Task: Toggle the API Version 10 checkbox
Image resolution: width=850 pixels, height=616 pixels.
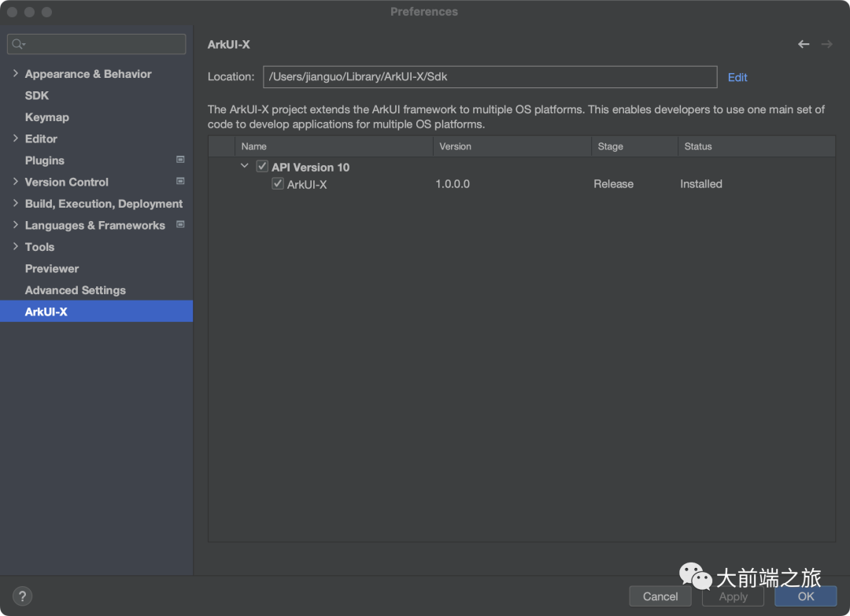Action: point(262,166)
